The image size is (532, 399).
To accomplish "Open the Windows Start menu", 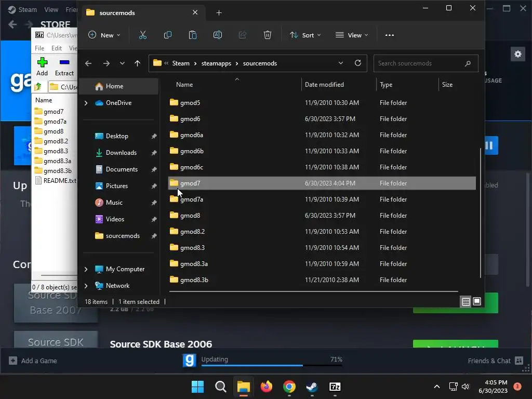I will (198, 387).
